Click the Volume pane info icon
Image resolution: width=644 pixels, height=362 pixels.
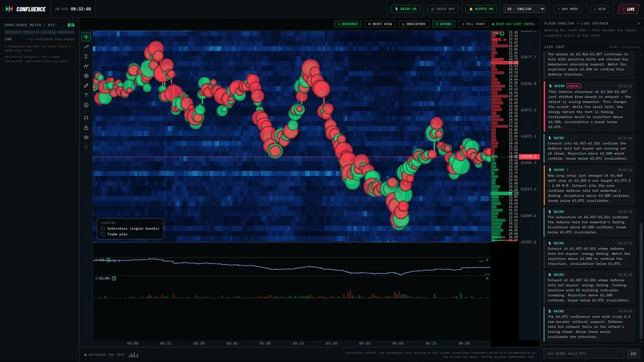point(114,278)
